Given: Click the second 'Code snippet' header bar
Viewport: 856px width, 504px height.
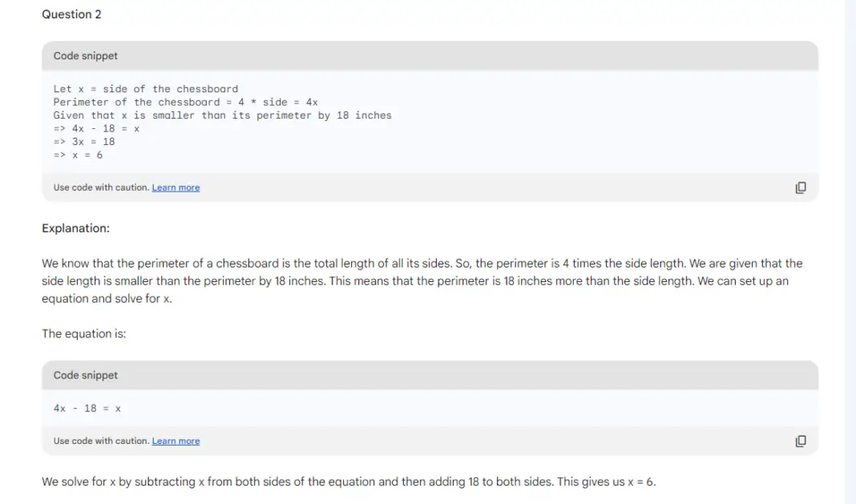Looking at the screenshot, I should (85, 374).
